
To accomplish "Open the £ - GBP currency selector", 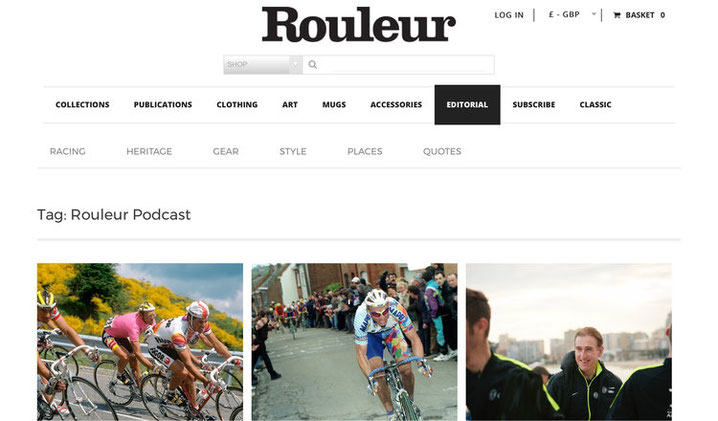I will pos(572,15).
